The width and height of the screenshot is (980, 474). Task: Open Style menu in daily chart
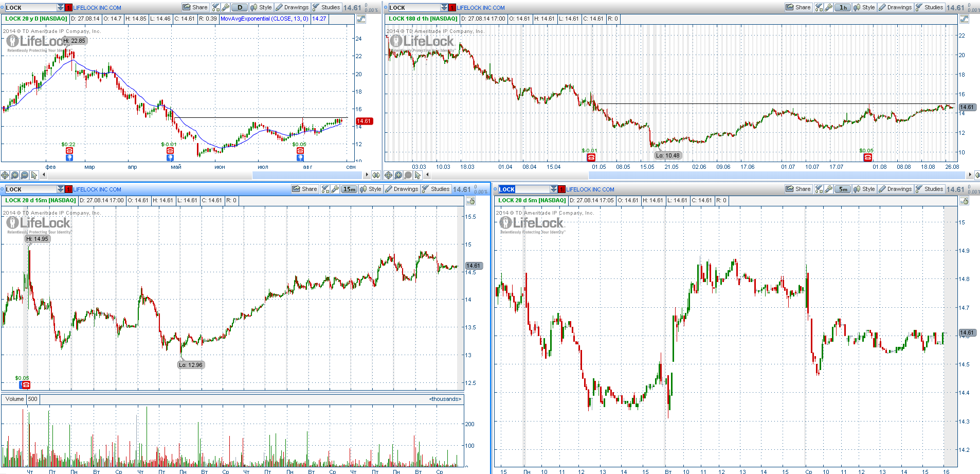(261, 7)
